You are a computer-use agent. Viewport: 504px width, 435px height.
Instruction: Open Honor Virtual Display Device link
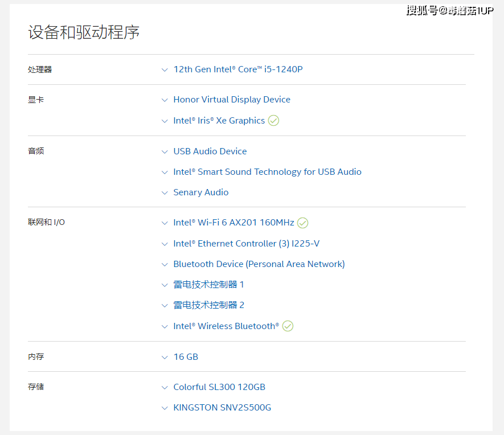pyautogui.click(x=232, y=100)
